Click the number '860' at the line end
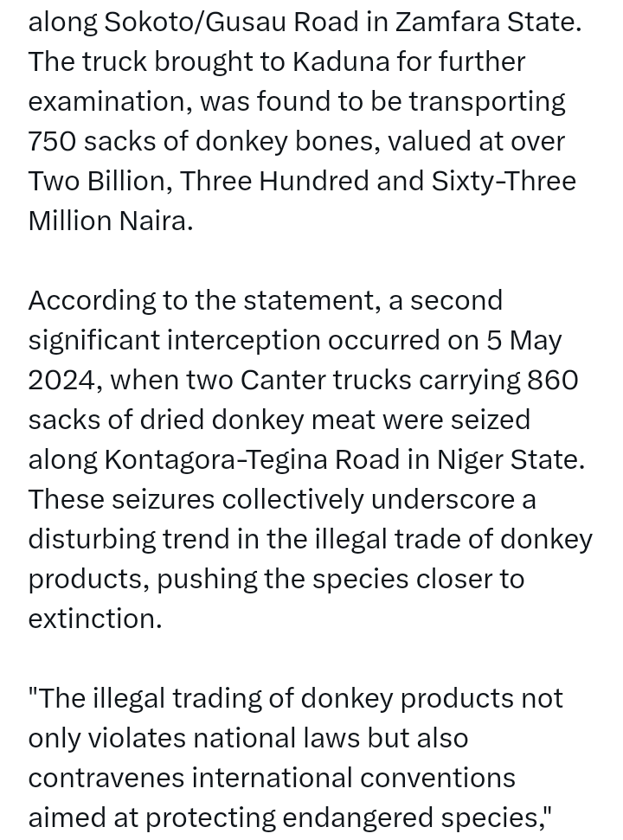 [x=553, y=381]
